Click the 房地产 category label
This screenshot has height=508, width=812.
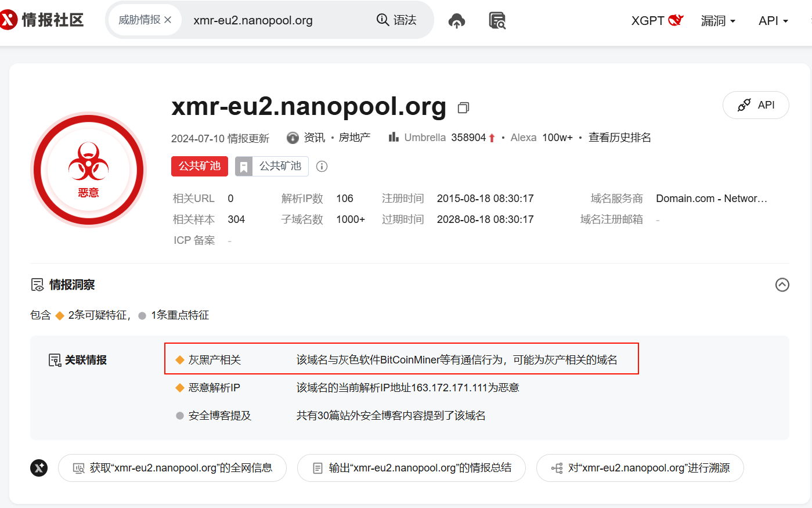[x=355, y=138]
